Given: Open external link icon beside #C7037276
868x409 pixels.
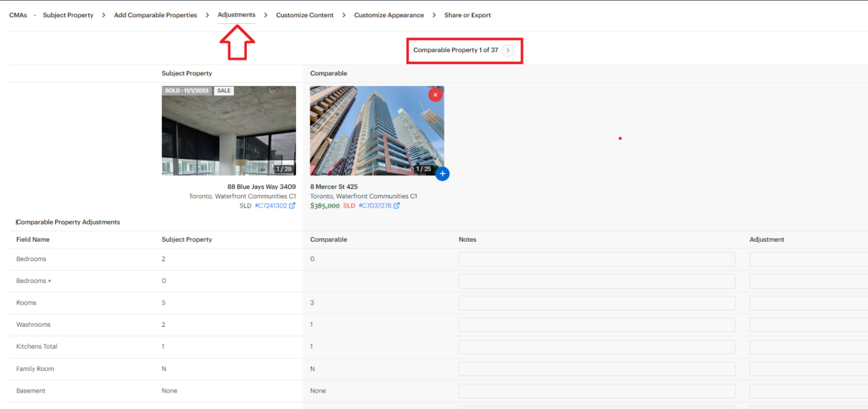Looking at the screenshot, I should pos(396,206).
